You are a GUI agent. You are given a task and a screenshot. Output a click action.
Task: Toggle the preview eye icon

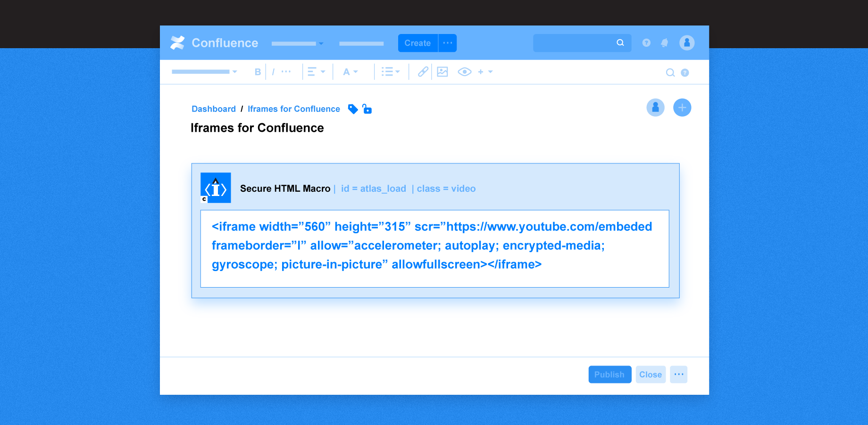point(465,72)
